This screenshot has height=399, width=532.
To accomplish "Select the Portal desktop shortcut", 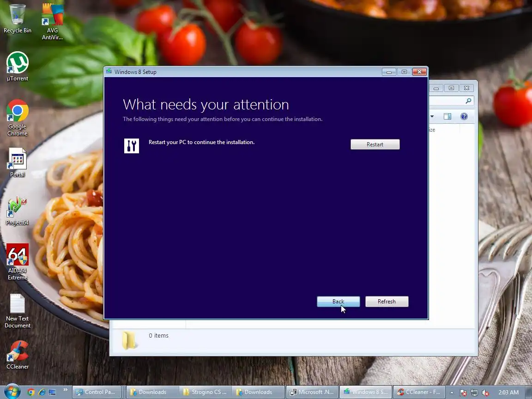I will (x=17, y=163).
